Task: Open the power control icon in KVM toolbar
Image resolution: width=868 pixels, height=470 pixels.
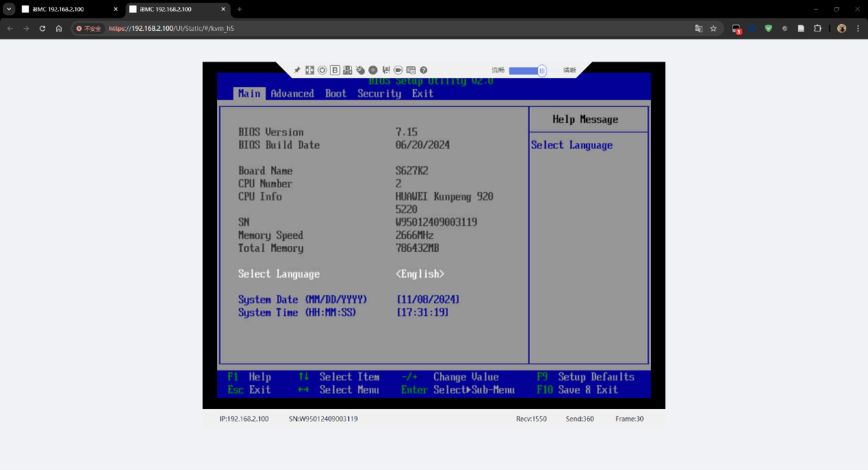Action: (x=322, y=70)
